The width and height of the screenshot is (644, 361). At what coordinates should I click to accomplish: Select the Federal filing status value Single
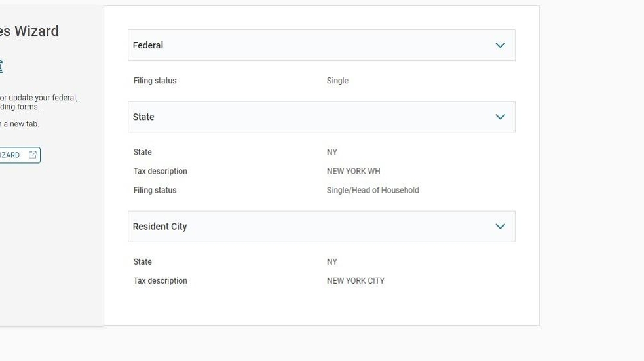(337, 81)
